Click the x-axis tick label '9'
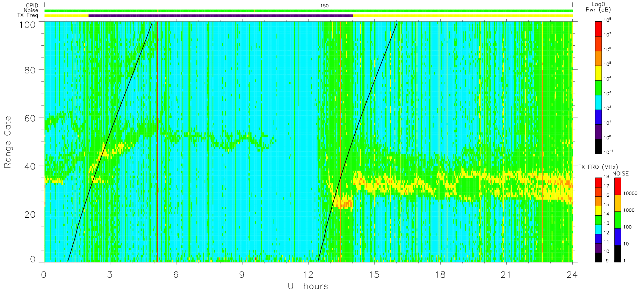644x297 pixels. pyautogui.click(x=242, y=275)
